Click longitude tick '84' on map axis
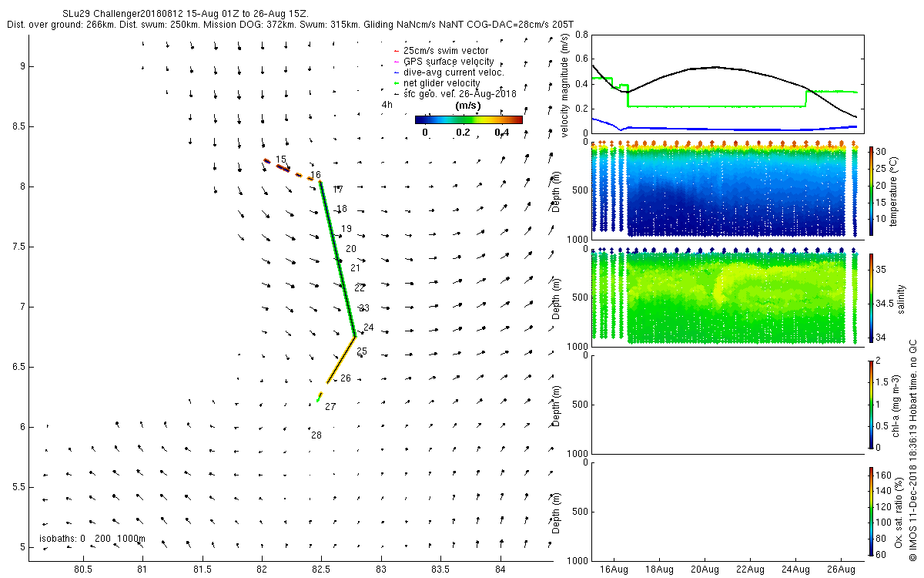This screenshot has width=924, height=578. tap(500, 569)
